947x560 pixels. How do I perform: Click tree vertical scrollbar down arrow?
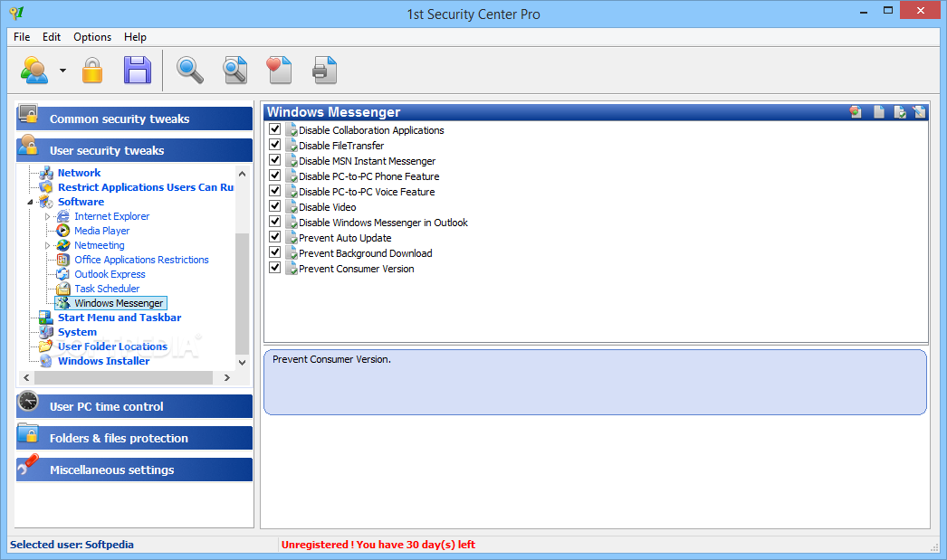pos(243,362)
